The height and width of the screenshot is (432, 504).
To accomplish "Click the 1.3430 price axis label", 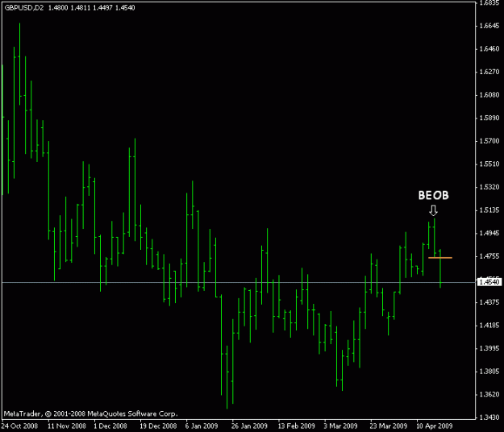I will click(489, 417).
